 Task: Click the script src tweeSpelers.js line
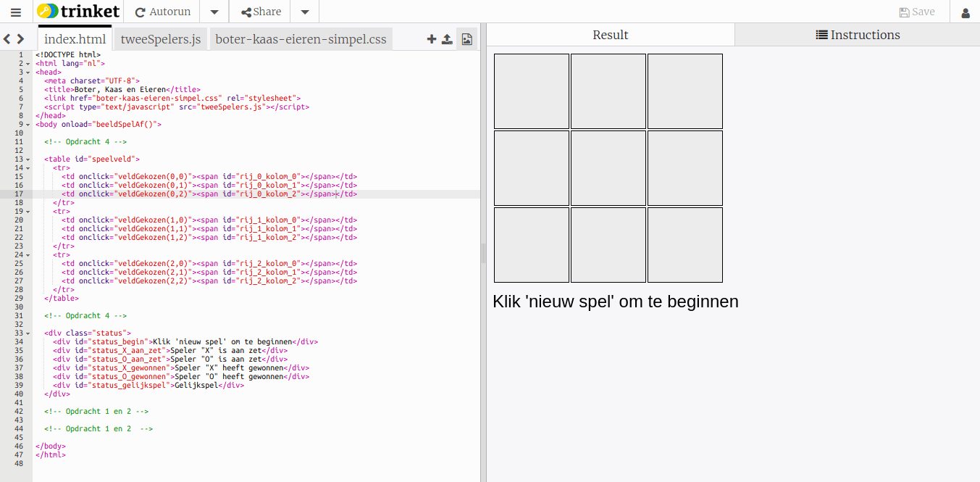[x=177, y=107]
